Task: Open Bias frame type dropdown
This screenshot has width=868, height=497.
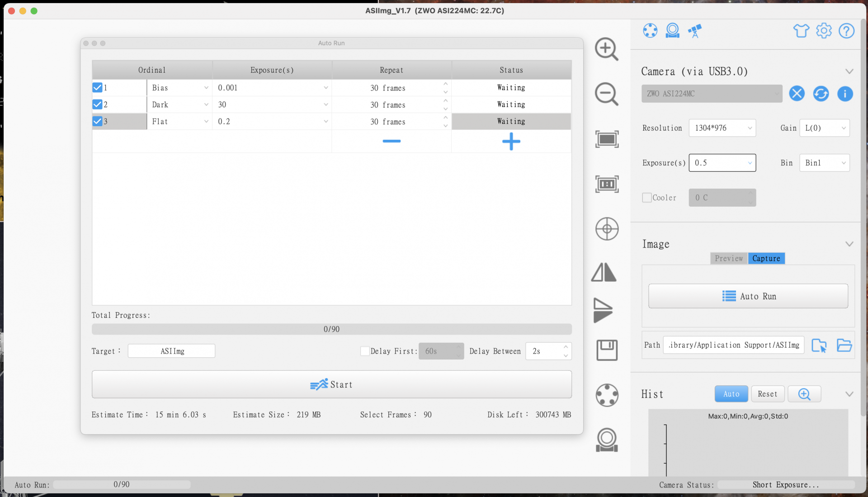Action: 179,88
